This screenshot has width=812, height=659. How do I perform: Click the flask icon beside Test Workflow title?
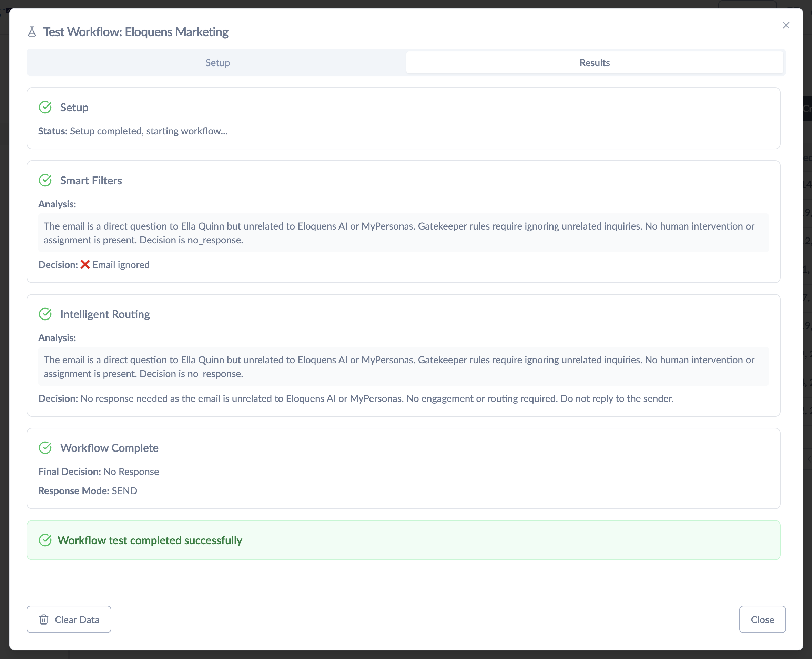coord(32,31)
